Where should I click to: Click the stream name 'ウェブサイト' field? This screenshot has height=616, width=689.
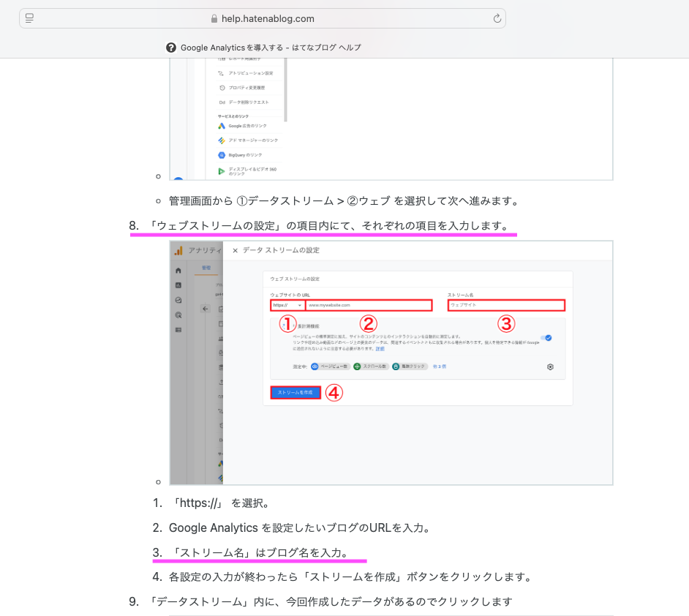click(506, 305)
